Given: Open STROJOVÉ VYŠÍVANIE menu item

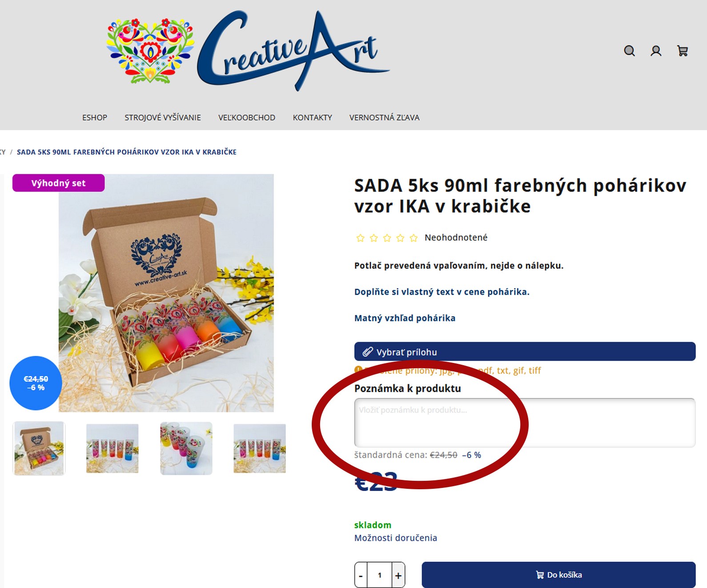Looking at the screenshot, I should pos(163,117).
